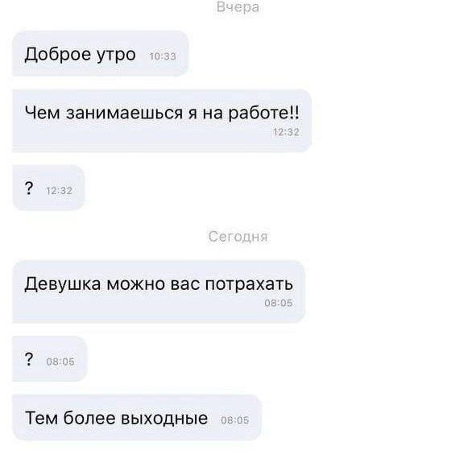Image resolution: width=476 pixels, height=451 pixels.
Task: Click the 10:33 message timestamp
Action: 163,56
